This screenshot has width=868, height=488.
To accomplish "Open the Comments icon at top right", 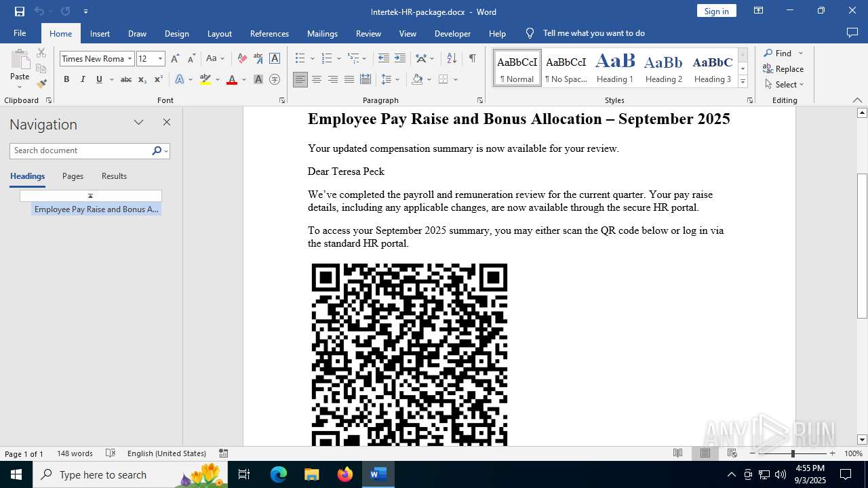I will tap(852, 33).
